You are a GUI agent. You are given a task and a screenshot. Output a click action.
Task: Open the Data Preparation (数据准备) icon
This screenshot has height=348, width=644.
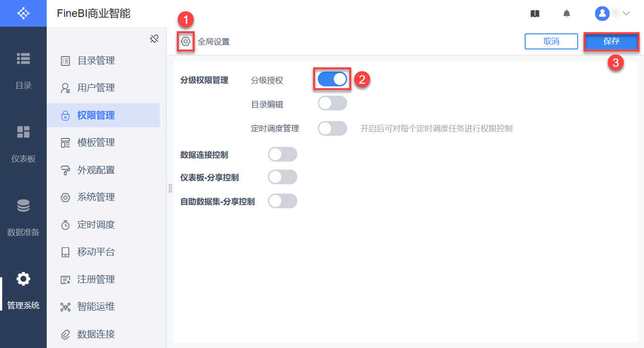pos(23,205)
